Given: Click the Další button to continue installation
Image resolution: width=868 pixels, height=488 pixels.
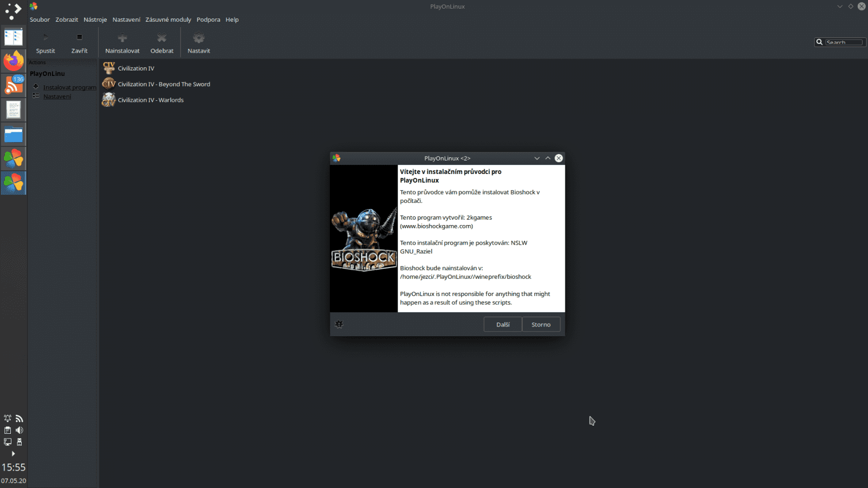Looking at the screenshot, I should tap(502, 324).
